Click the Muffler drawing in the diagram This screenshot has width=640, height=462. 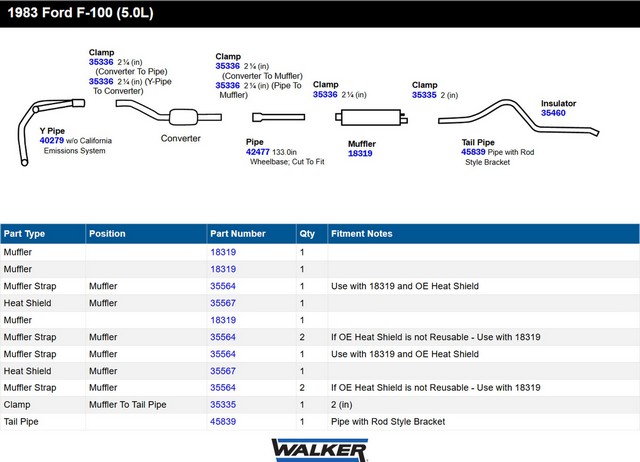pos(371,118)
